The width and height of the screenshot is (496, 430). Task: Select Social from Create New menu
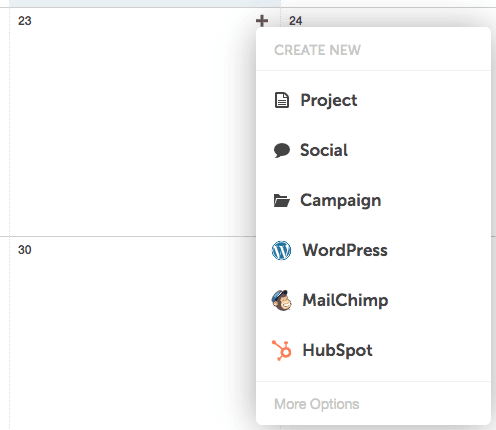point(373,150)
